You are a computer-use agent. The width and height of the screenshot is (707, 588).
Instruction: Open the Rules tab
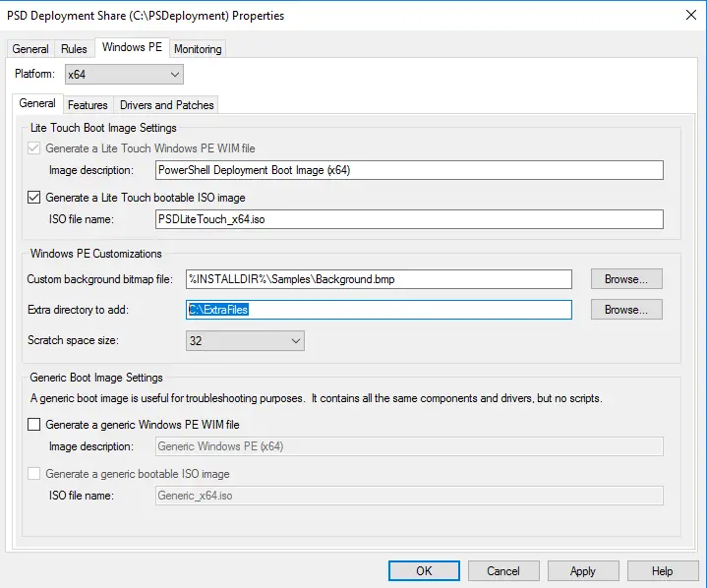(74, 49)
